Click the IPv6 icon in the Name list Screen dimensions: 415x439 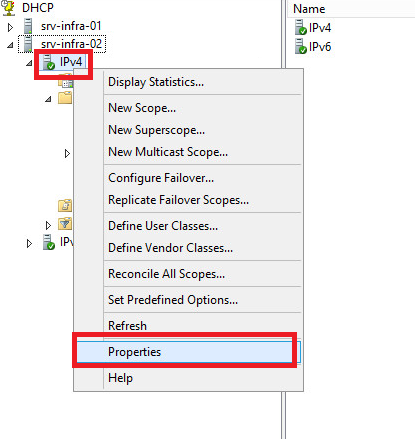pyautogui.click(x=301, y=46)
